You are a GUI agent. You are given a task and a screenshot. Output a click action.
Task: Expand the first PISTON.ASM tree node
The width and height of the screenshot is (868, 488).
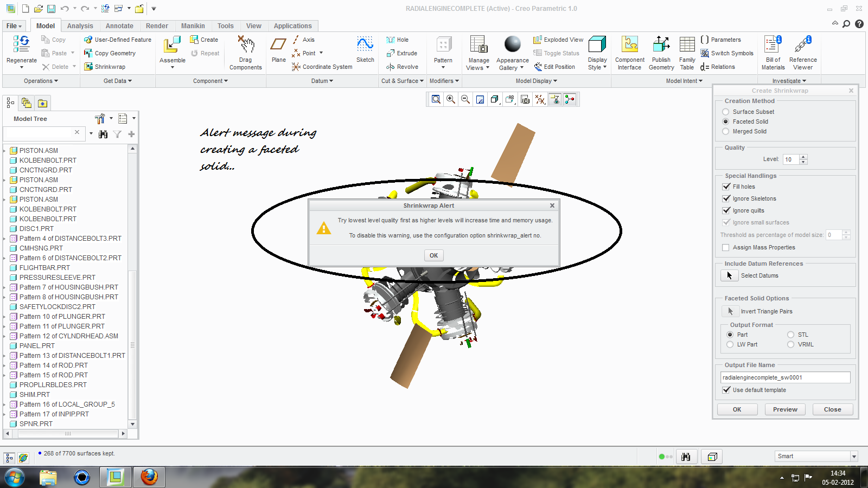[5, 151]
